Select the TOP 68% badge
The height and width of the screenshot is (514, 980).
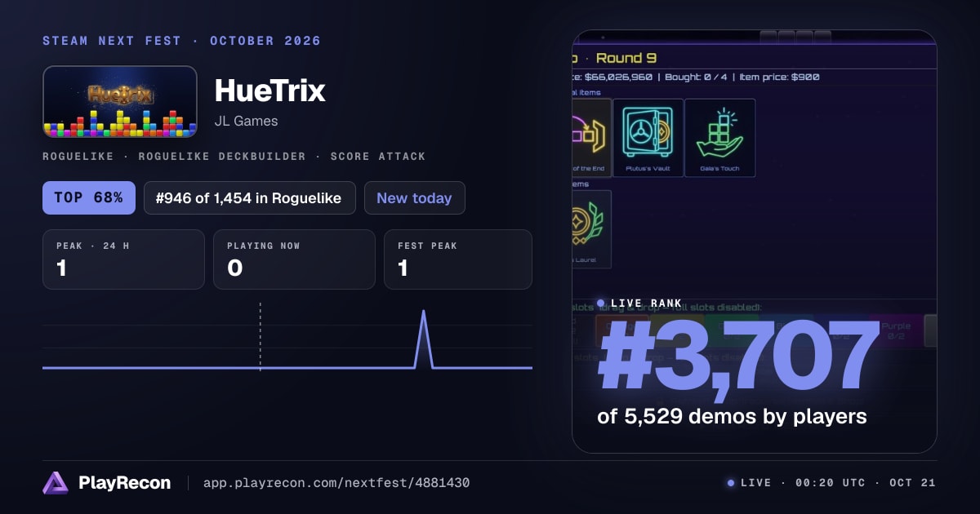(89, 197)
